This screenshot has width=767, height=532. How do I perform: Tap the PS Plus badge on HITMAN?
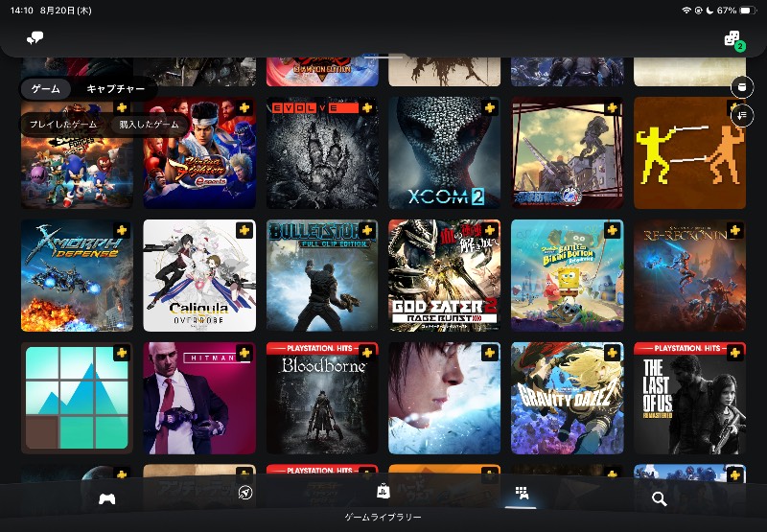point(244,353)
